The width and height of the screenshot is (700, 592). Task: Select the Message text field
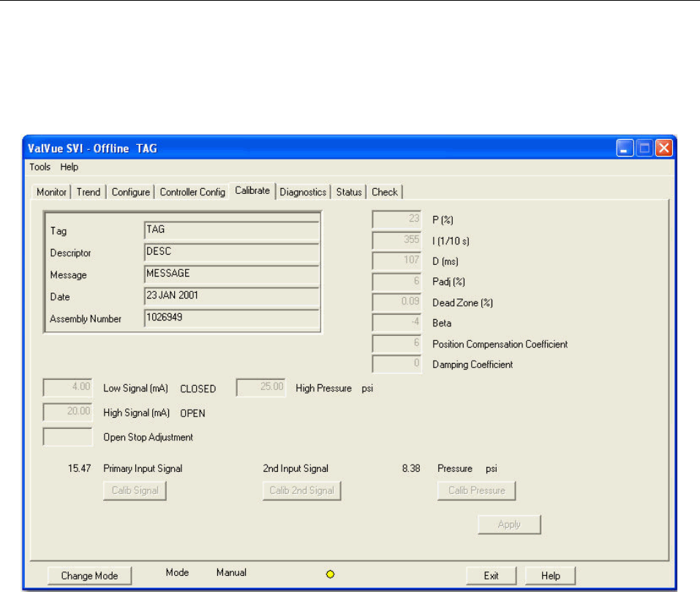pos(232,274)
